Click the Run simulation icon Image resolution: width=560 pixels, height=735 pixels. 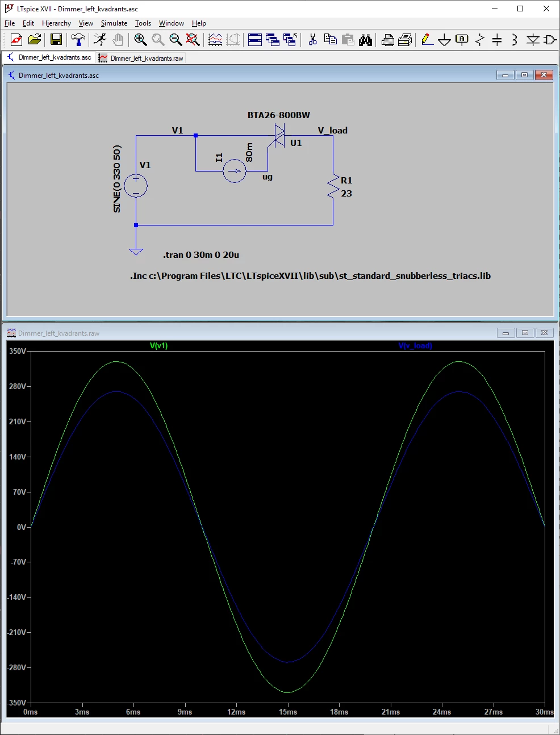click(x=100, y=39)
